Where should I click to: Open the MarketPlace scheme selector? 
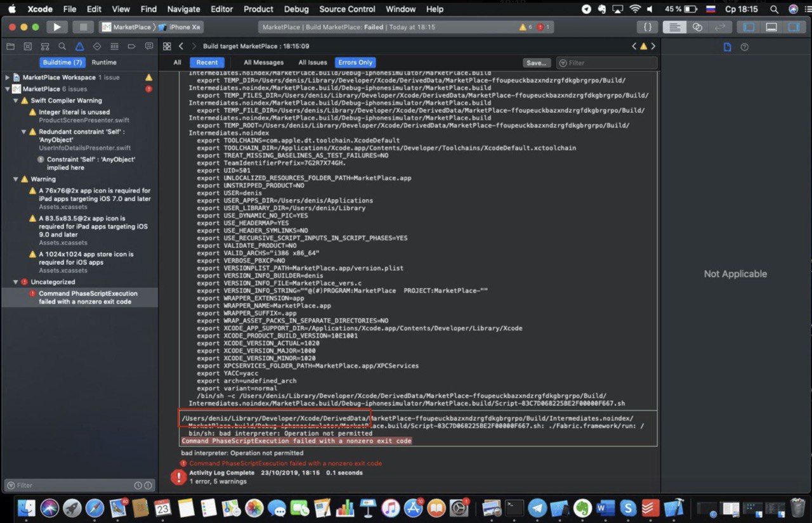126,27
